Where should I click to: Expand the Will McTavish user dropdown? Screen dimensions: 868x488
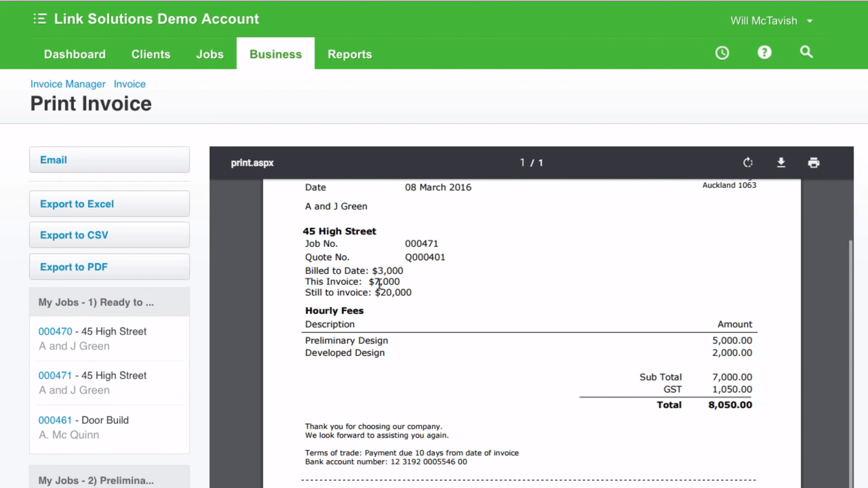(x=771, y=21)
